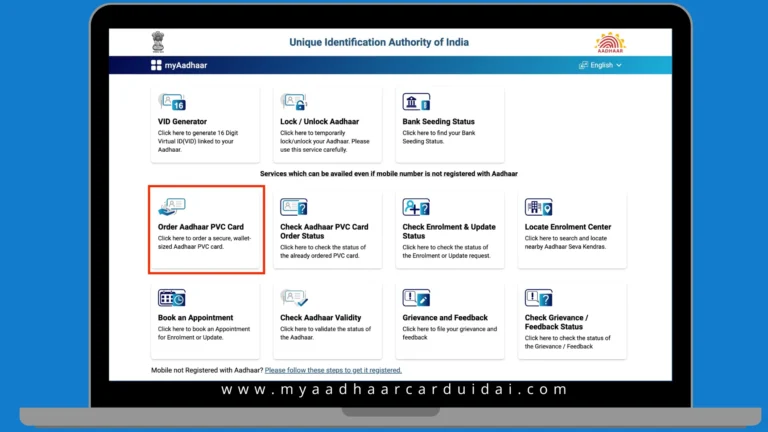Click 'book an Appointment for Enrolment or Update' text
768x432 pixels.
[x=204, y=333]
